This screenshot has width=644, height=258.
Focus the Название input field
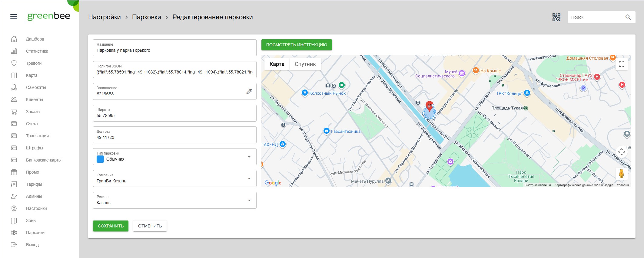pos(174,50)
